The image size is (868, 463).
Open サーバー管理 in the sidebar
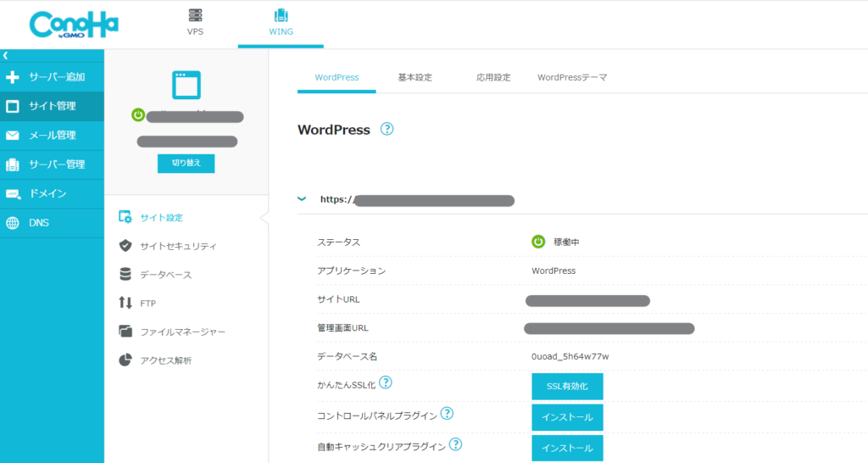(52, 165)
